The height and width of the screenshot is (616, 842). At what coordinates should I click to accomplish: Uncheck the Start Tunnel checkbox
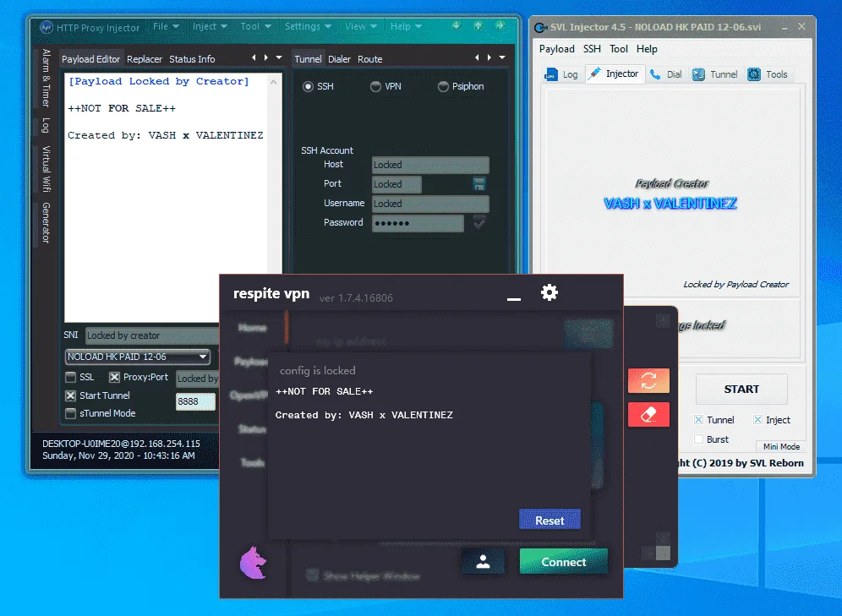pyautogui.click(x=70, y=395)
